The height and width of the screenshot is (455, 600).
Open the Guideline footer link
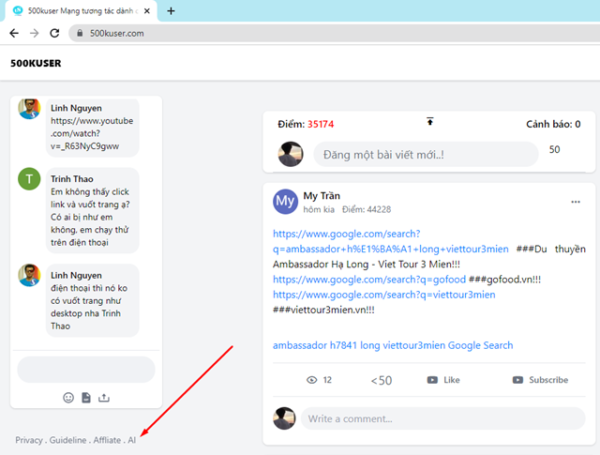pyautogui.click(x=68, y=440)
